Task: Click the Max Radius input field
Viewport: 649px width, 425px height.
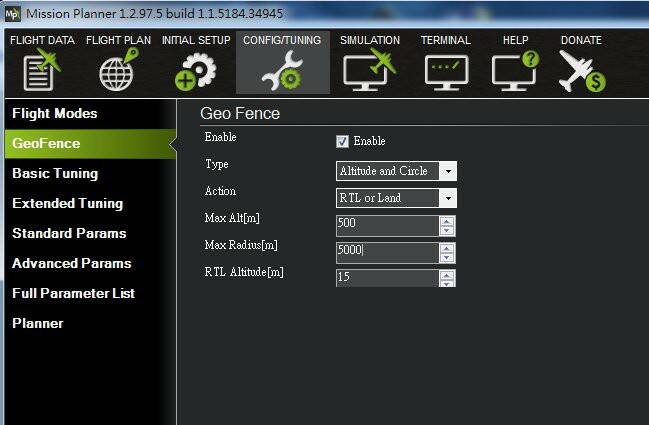Action: tap(386, 251)
